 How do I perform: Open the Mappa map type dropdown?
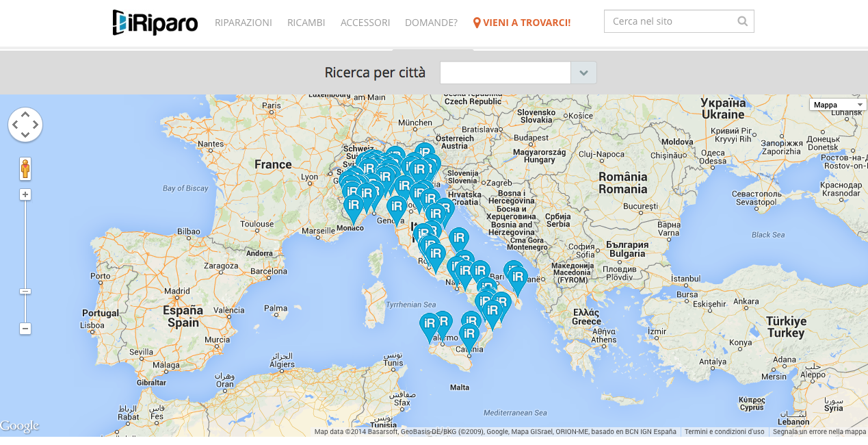click(x=838, y=105)
